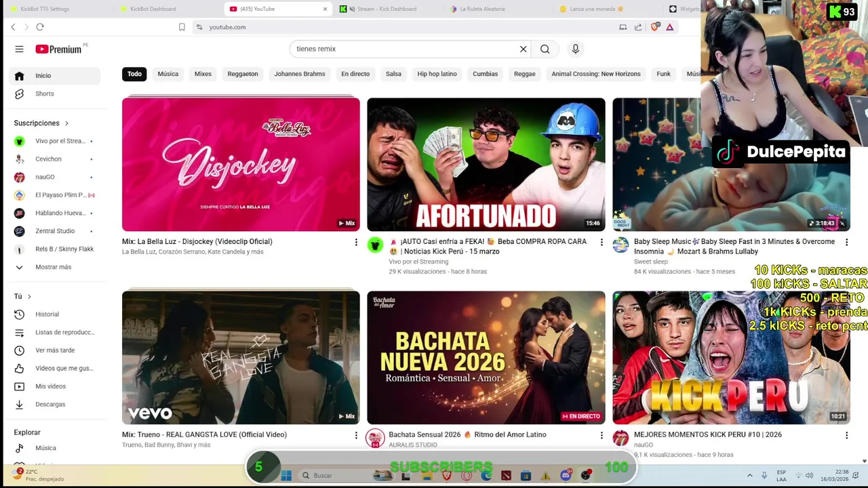Select the Johannes Brahms filter chip
The height and width of the screenshot is (488, 868).
[300, 74]
